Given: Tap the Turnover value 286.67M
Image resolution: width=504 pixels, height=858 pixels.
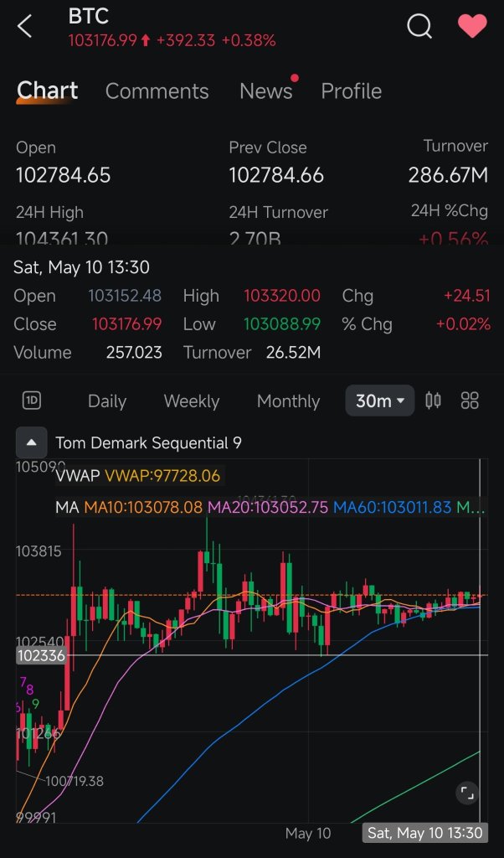Looking at the screenshot, I should coord(448,175).
